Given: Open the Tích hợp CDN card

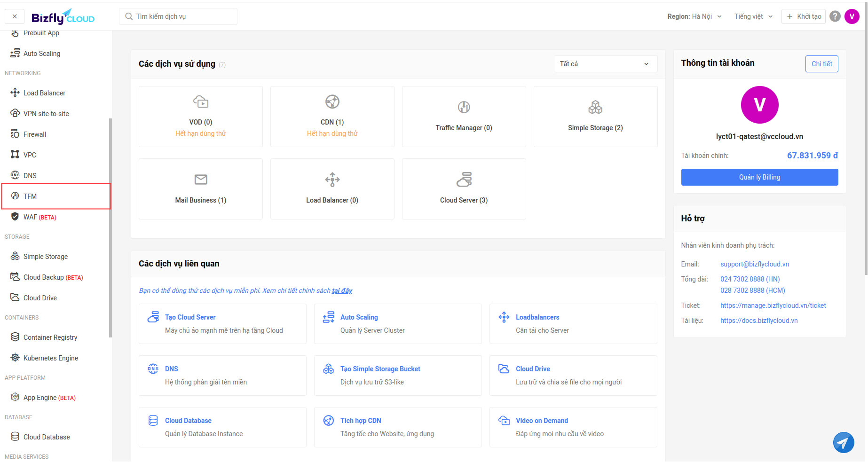Looking at the screenshot, I should pyautogui.click(x=398, y=427).
